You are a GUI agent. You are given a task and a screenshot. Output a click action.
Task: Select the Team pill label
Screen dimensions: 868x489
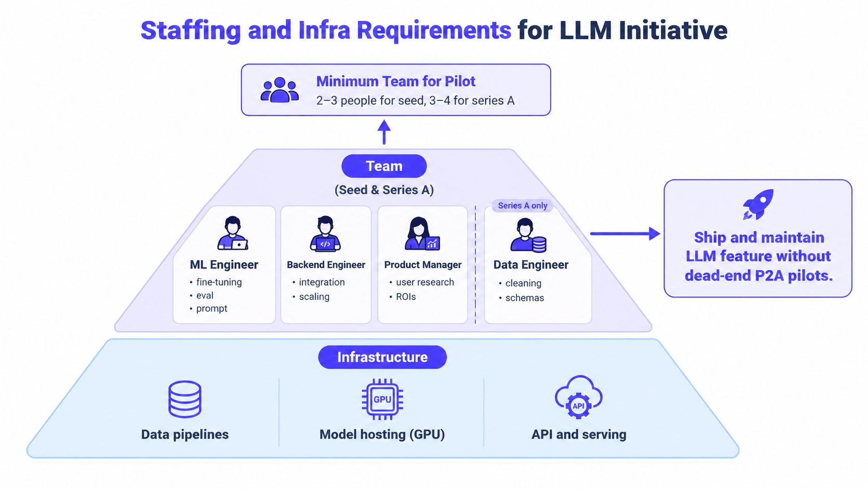coord(384,166)
